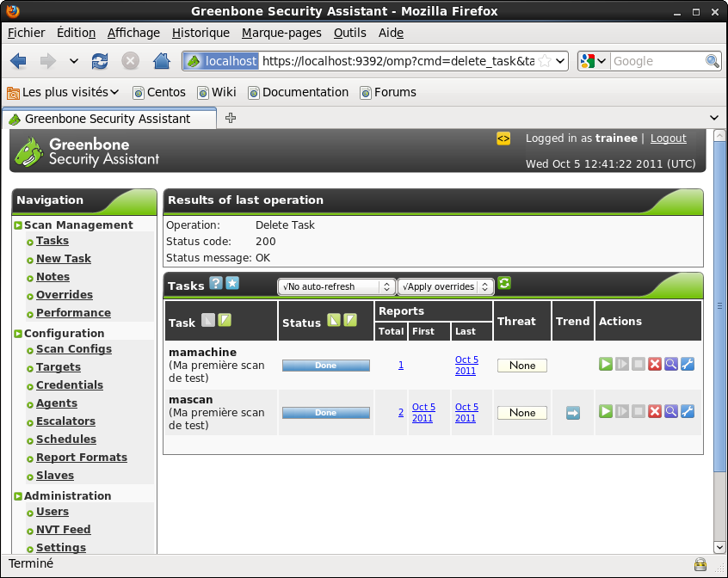Screen dimensions: 728x578
Task: Start the mamachine task with green play icon
Action: (x=606, y=364)
